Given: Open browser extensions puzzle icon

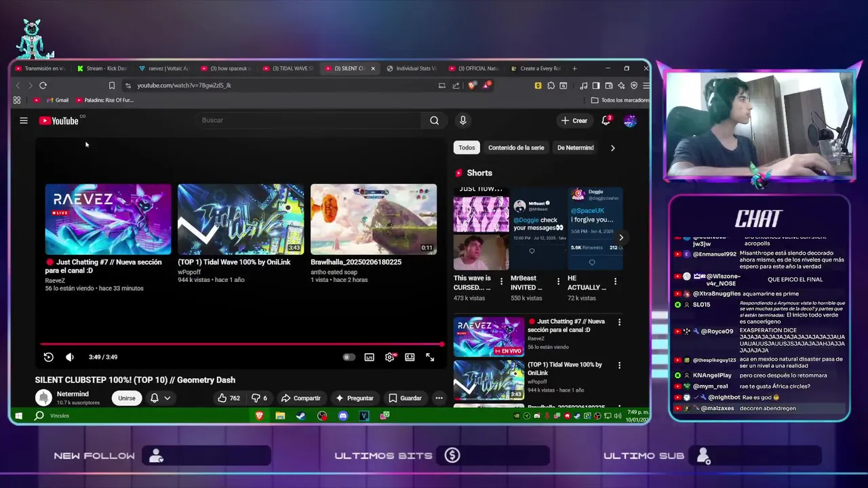Looking at the screenshot, I should click(551, 85).
